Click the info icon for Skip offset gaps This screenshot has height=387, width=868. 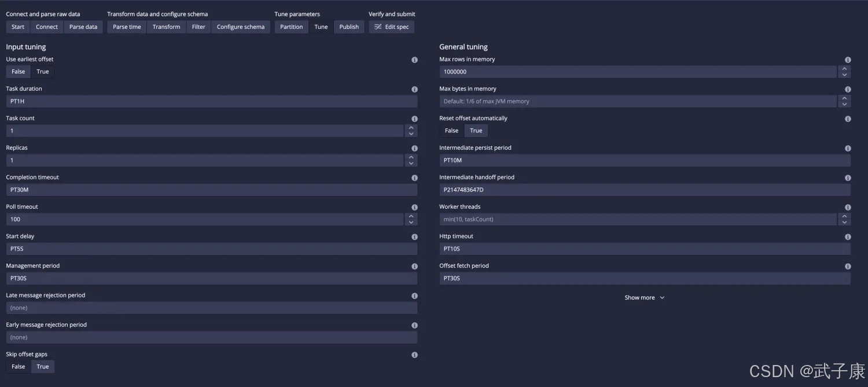pos(414,355)
